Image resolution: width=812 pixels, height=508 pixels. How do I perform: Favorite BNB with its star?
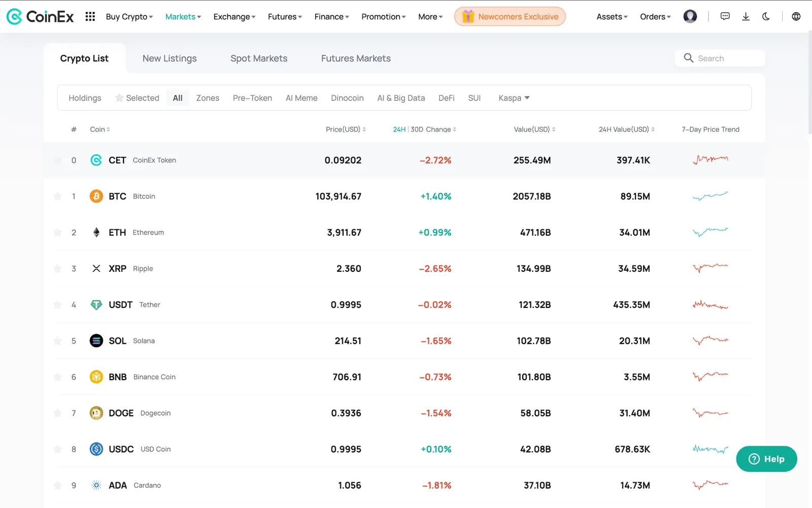57,377
